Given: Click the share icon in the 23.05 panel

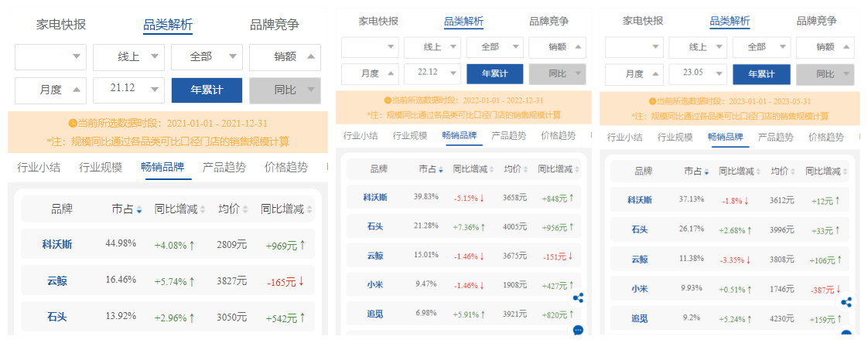Looking at the screenshot, I should (846, 302).
